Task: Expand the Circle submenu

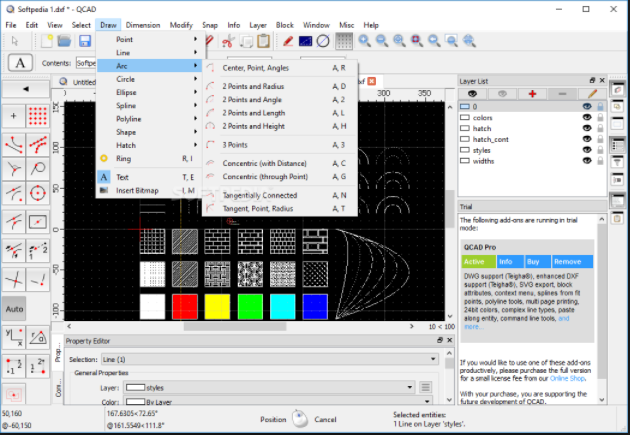Action: (x=151, y=79)
